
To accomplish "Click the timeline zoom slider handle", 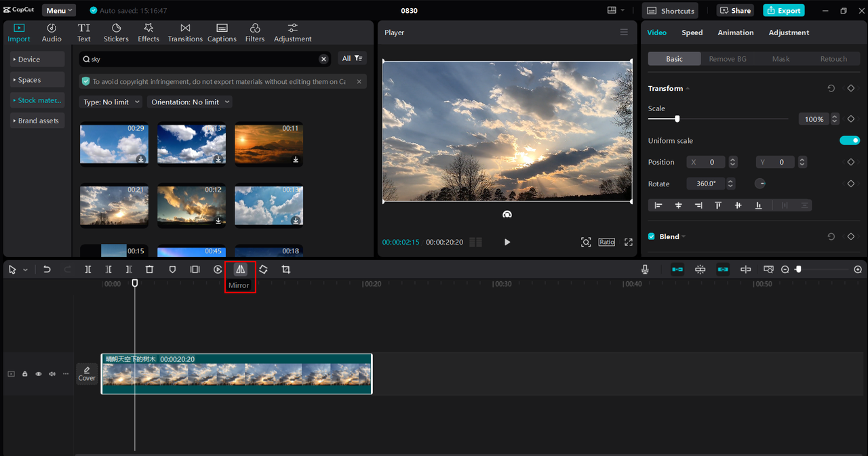I will click(798, 269).
